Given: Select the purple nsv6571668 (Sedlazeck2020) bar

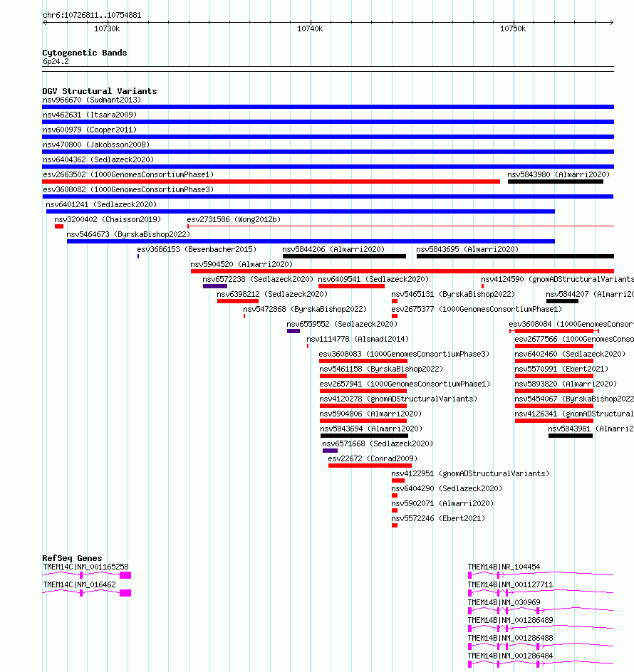Looking at the screenshot, I should [x=331, y=451].
